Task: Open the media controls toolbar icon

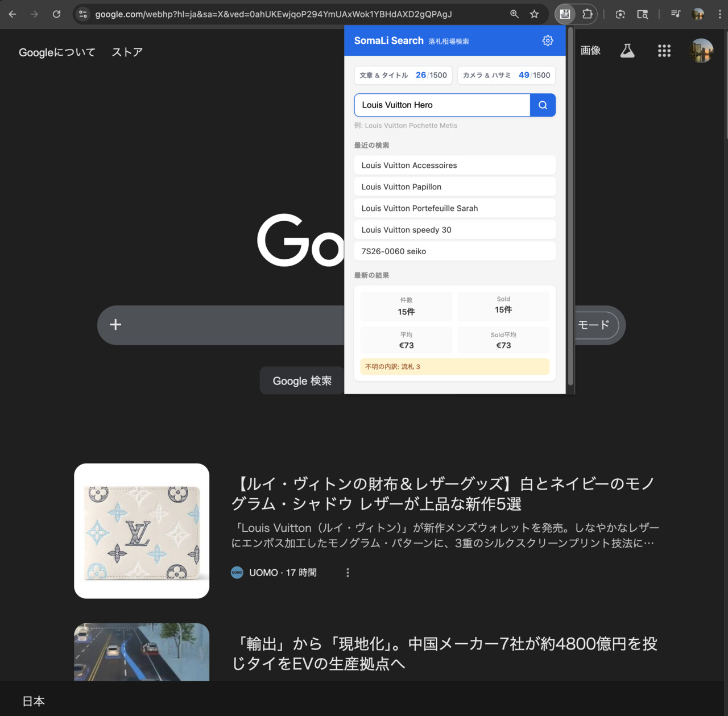Action: tap(676, 14)
